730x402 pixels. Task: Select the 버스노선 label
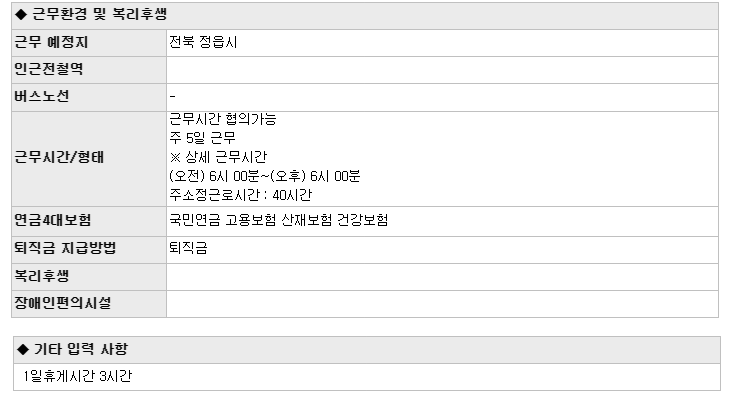pyautogui.click(x=42, y=96)
